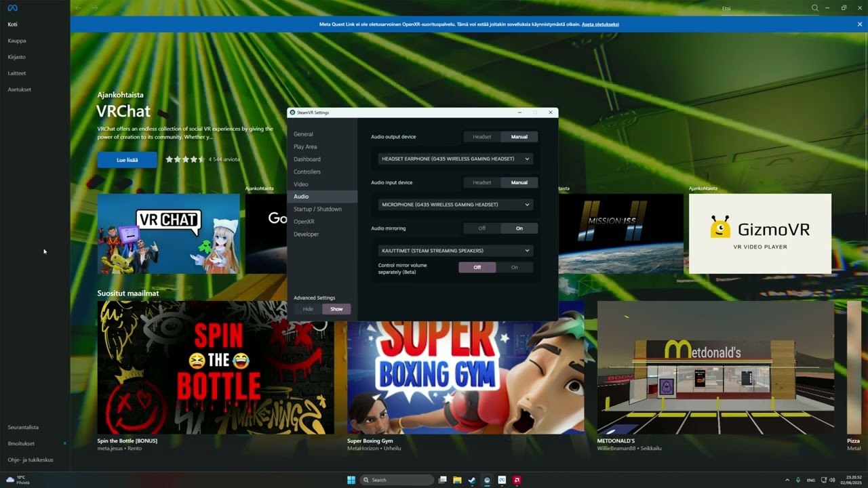The image size is (868, 488).
Task: Click SteamVR Settings title bar icon
Action: (292, 113)
